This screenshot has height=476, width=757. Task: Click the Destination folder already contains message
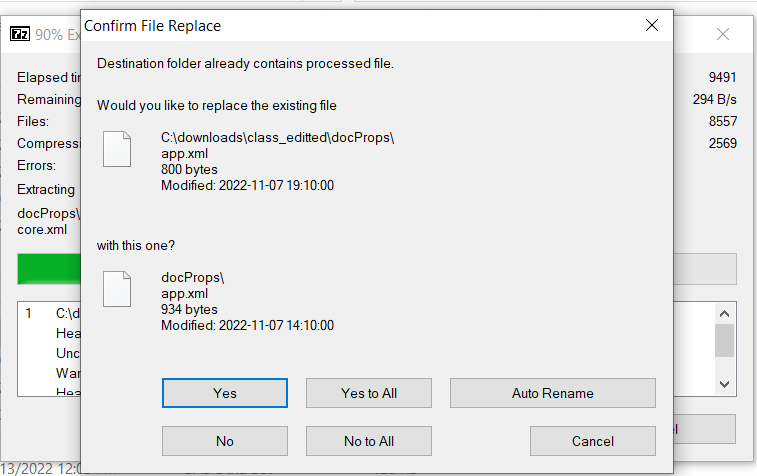245,64
